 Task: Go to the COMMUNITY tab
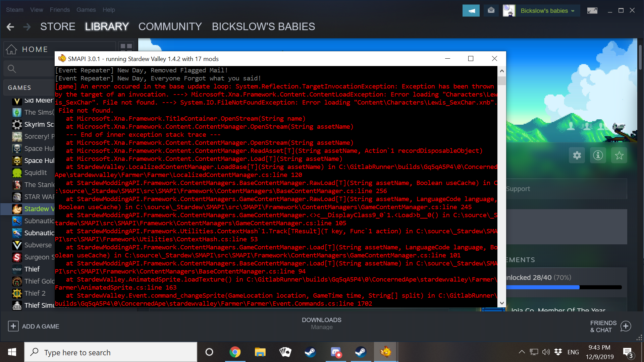[x=170, y=27]
